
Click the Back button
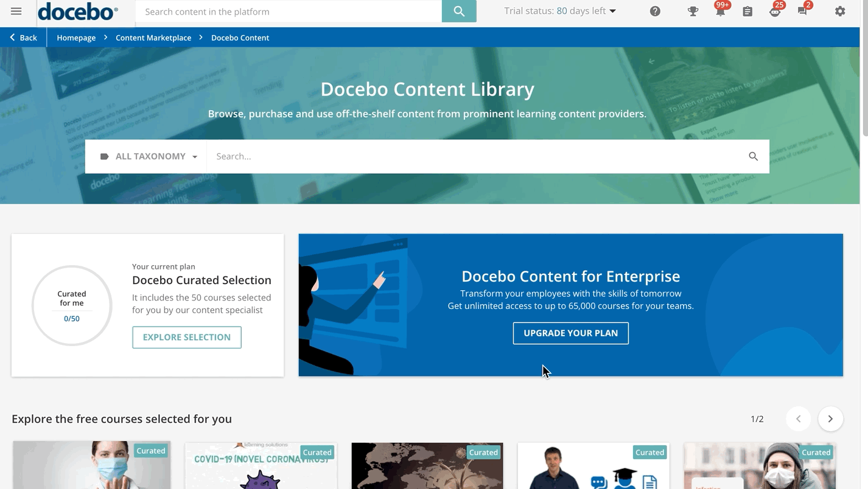[23, 38]
